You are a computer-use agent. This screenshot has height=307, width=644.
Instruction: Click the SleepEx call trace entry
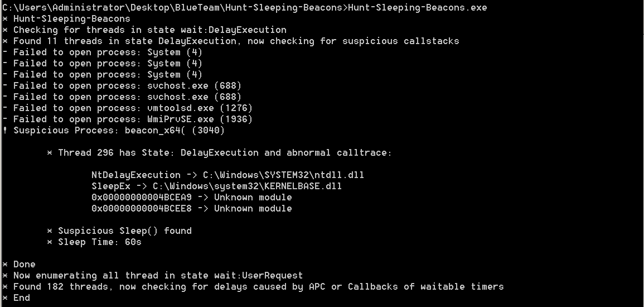point(110,186)
